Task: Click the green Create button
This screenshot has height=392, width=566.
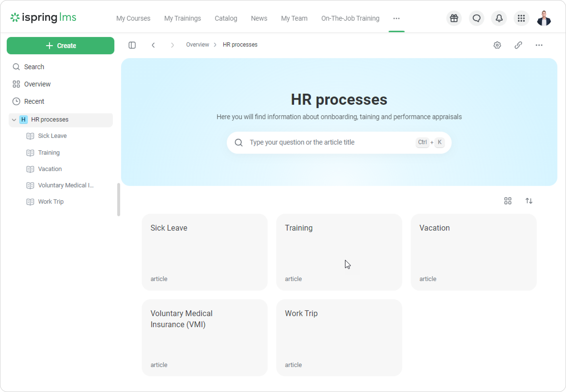Action: (x=61, y=46)
